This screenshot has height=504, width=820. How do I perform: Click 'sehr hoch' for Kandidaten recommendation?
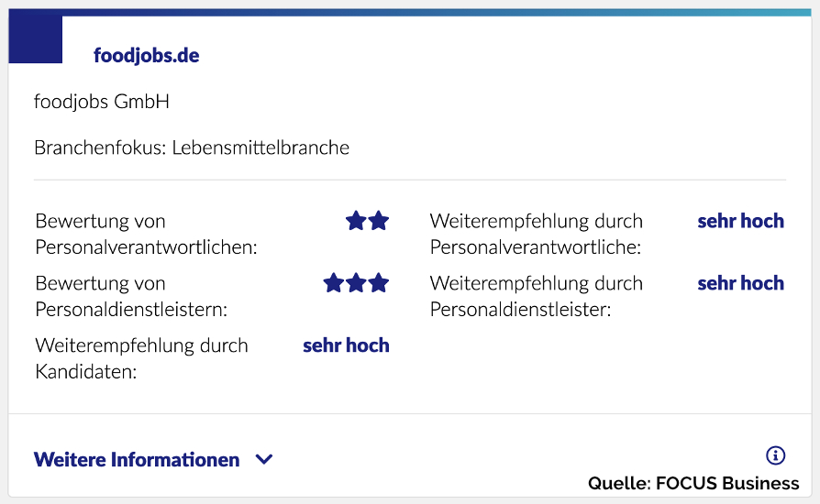click(346, 345)
